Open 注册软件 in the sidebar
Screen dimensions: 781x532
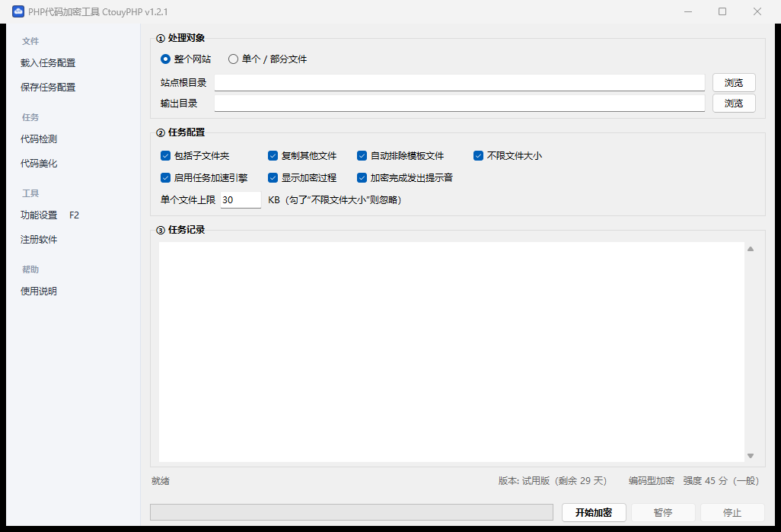coord(39,240)
